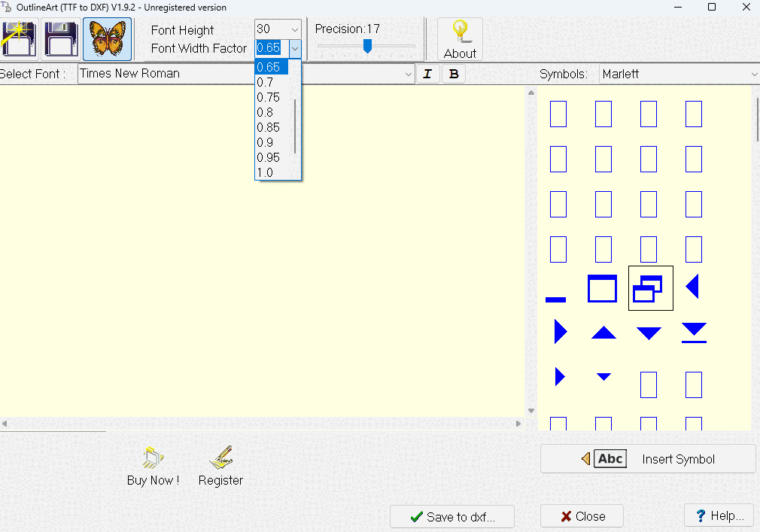
Task: Click the Precision slider handle
Action: [367, 46]
